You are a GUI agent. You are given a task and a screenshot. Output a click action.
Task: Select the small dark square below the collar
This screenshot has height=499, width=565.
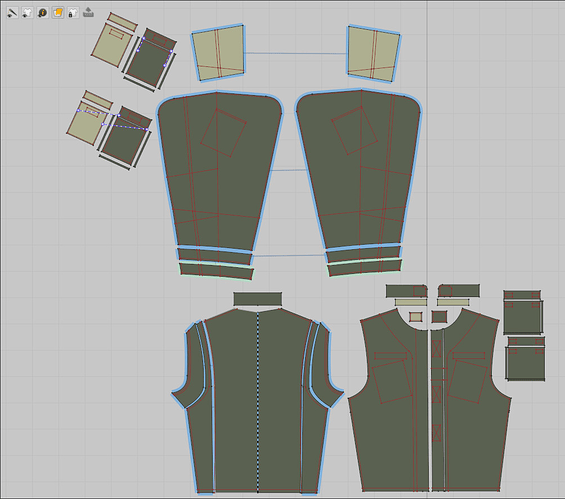coord(439,317)
